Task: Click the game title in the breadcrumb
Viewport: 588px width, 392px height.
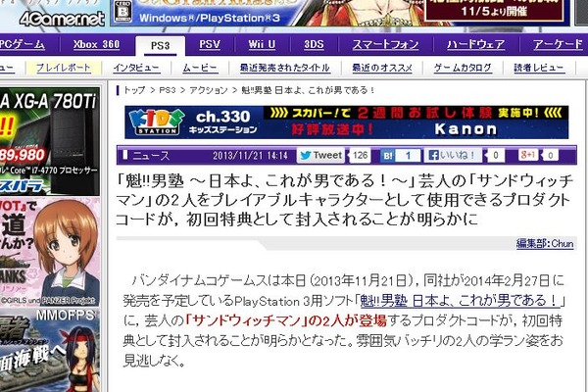Action: point(308,90)
